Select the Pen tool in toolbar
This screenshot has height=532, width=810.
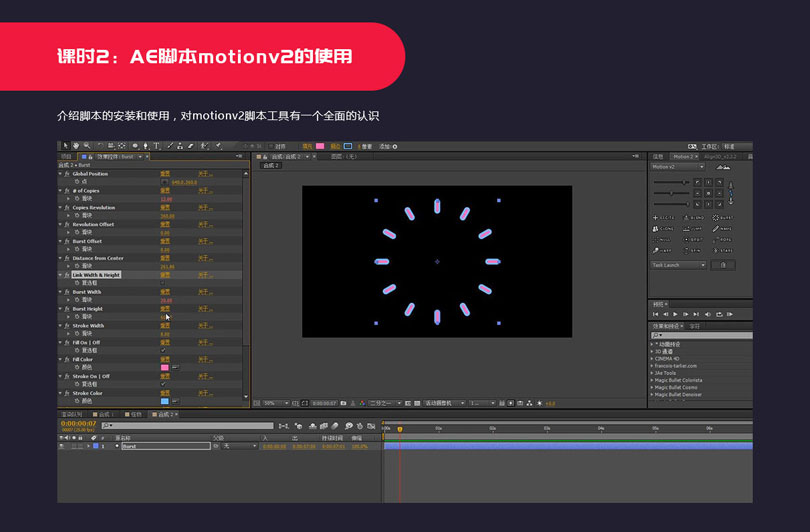[x=146, y=146]
